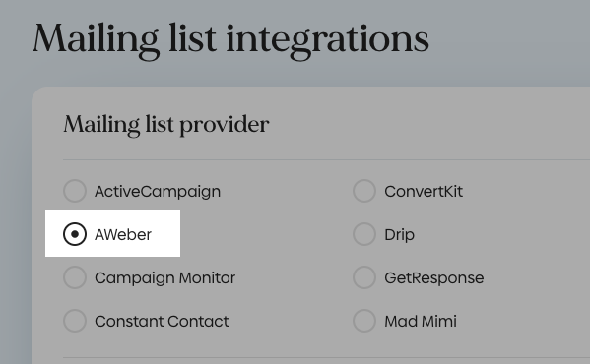Viewport: 590px width, 364px height.
Task: Pick the Constant Contact radio circle
Action: pyautogui.click(x=75, y=321)
